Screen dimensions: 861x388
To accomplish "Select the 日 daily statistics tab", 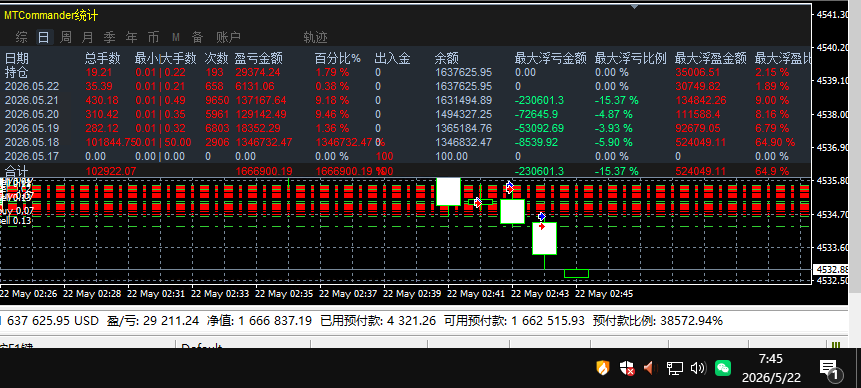I will [x=43, y=37].
